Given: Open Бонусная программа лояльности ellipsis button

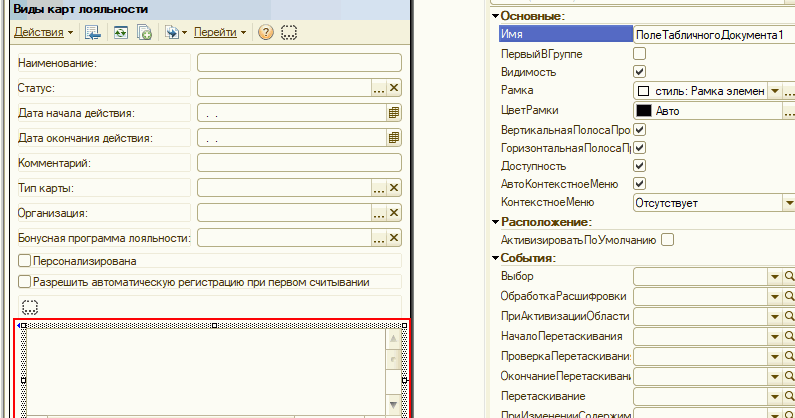Looking at the screenshot, I should (379, 238).
